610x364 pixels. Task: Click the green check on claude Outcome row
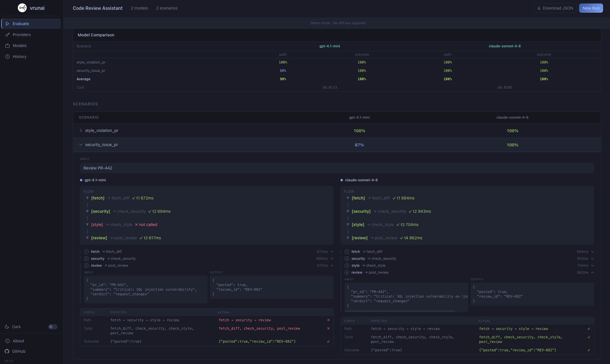point(589,350)
